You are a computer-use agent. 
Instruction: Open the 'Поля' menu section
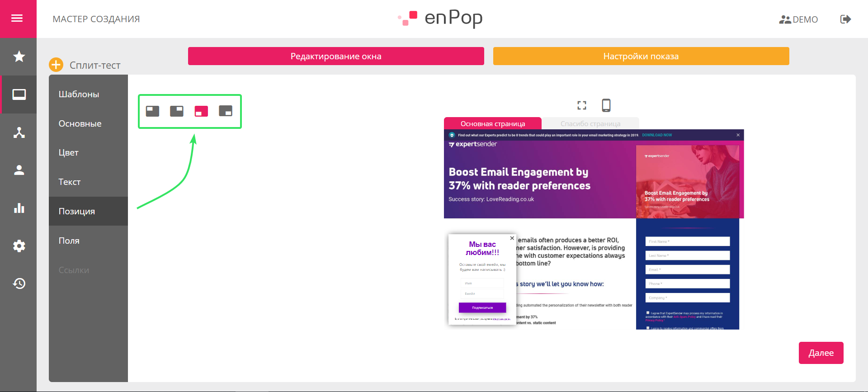tap(88, 241)
